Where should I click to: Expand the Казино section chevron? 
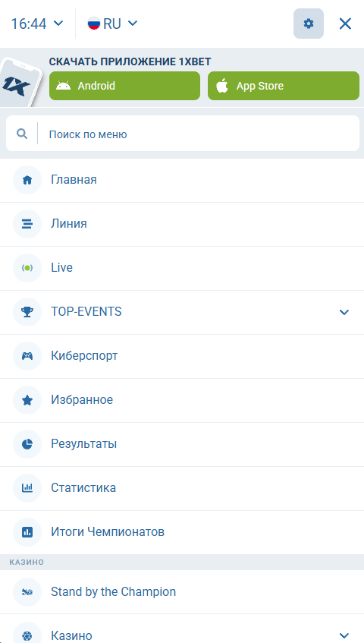[x=344, y=635]
